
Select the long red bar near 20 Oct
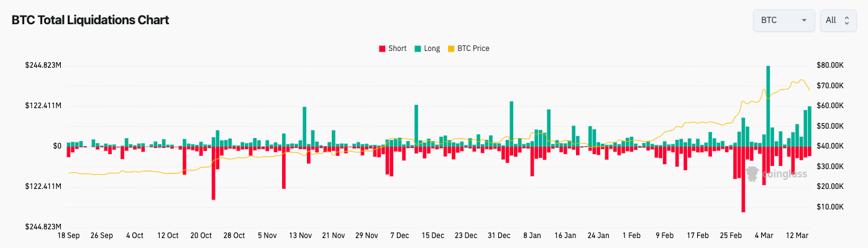pyautogui.click(x=213, y=173)
